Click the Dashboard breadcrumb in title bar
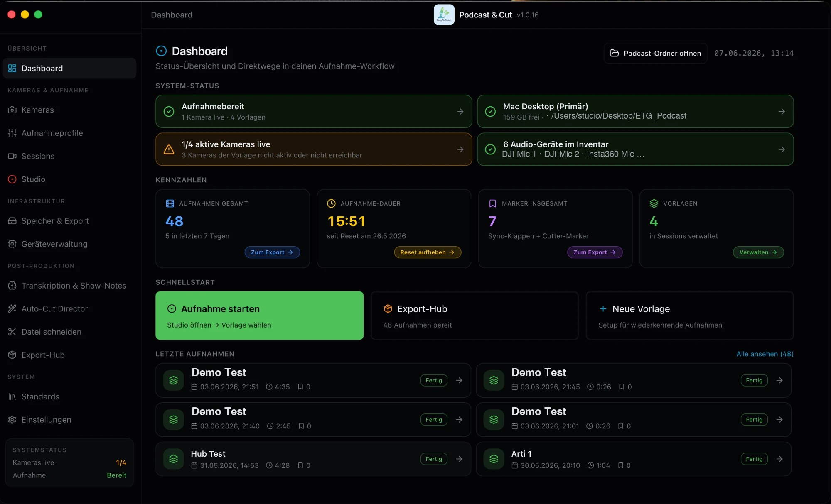This screenshot has width=831, height=504. click(x=172, y=15)
